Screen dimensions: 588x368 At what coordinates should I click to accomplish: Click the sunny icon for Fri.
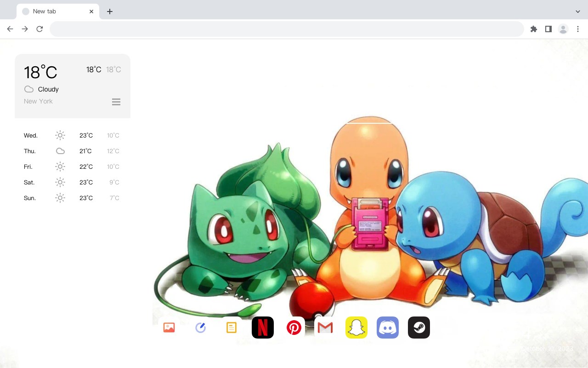click(60, 167)
